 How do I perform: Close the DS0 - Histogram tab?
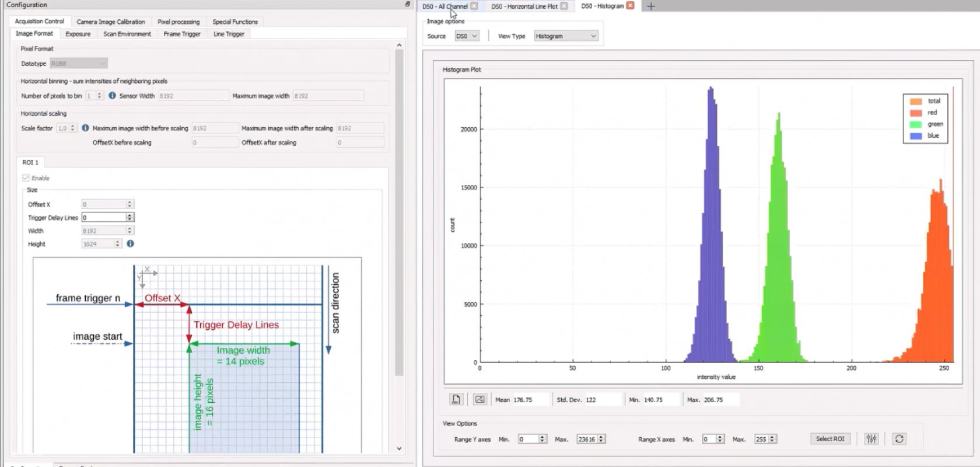point(630,6)
